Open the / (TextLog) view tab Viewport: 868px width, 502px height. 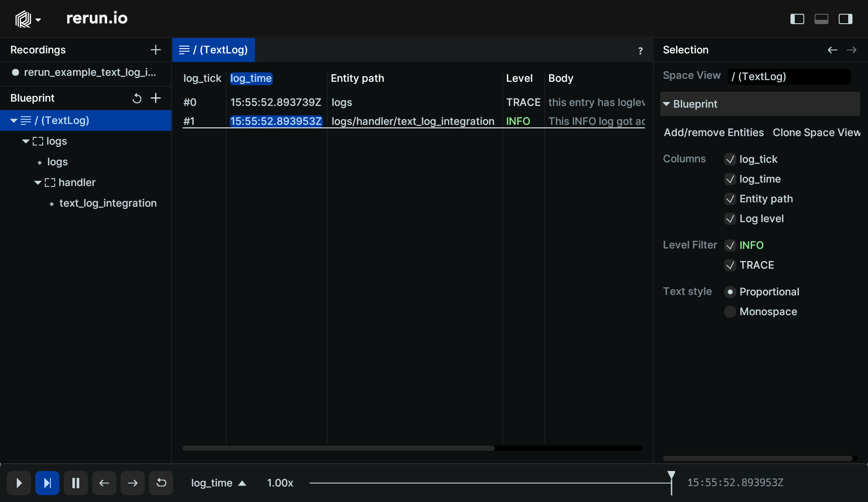(214, 50)
